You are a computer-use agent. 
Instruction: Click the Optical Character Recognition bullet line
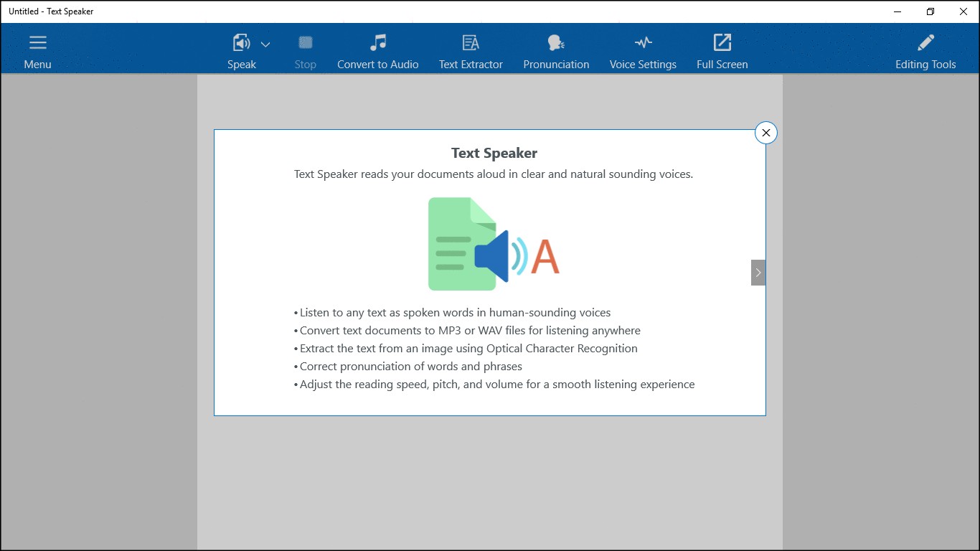tap(468, 349)
